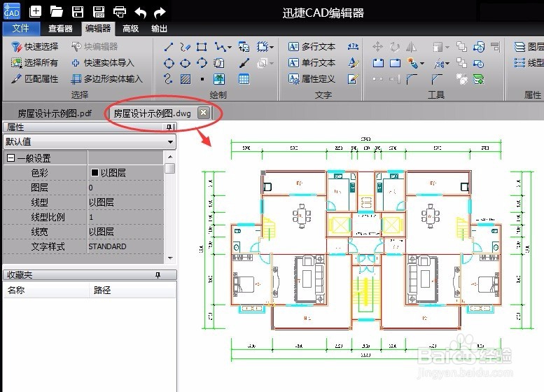544x392 pixels.
Task: Select the Rectangle drawing tool
Action: click(202, 47)
